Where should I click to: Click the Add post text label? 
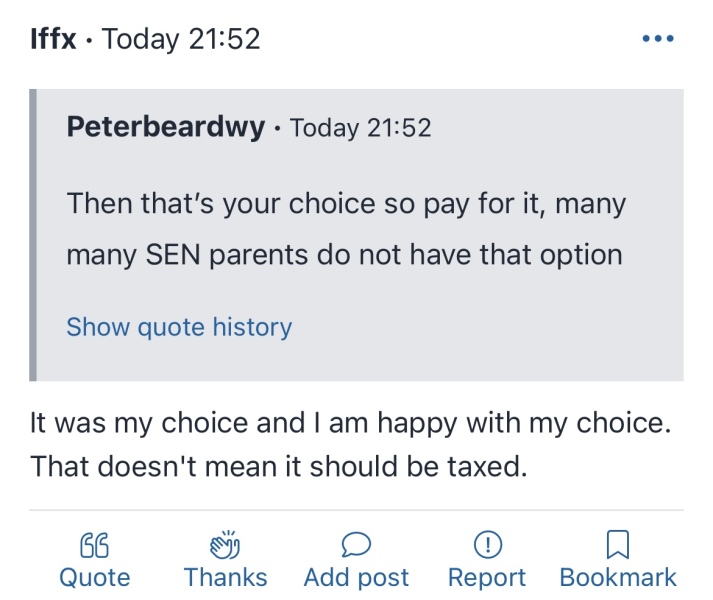point(356,577)
